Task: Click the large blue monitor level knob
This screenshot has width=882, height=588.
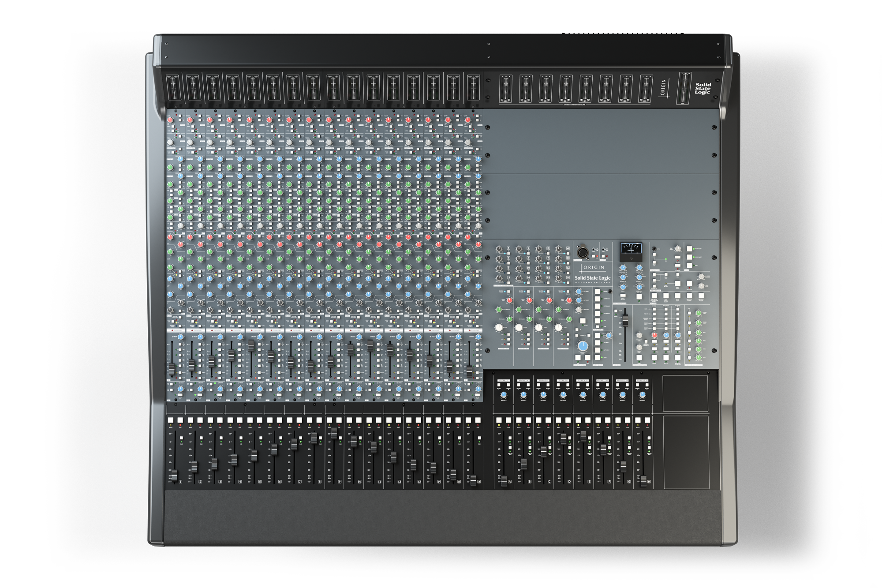Action: click(x=583, y=346)
